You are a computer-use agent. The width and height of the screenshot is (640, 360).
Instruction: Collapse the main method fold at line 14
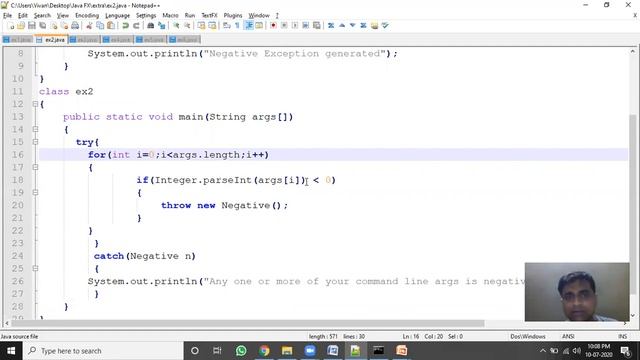point(35,129)
